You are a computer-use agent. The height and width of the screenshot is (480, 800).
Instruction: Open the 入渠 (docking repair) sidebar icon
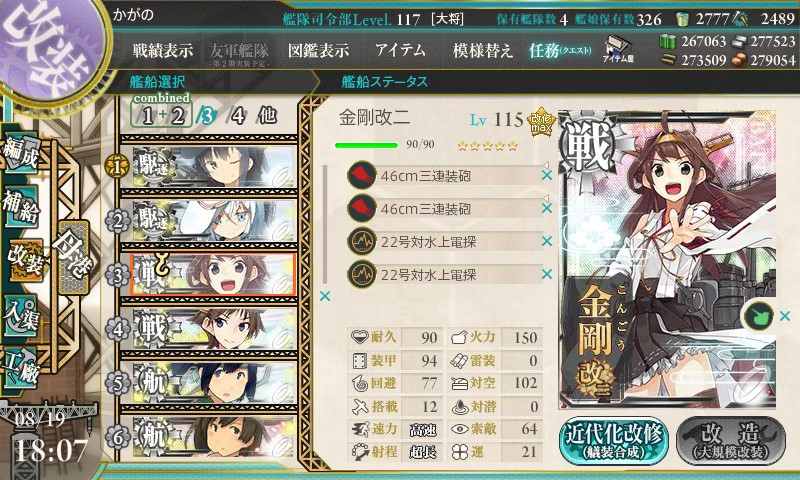(x=21, y=314)
